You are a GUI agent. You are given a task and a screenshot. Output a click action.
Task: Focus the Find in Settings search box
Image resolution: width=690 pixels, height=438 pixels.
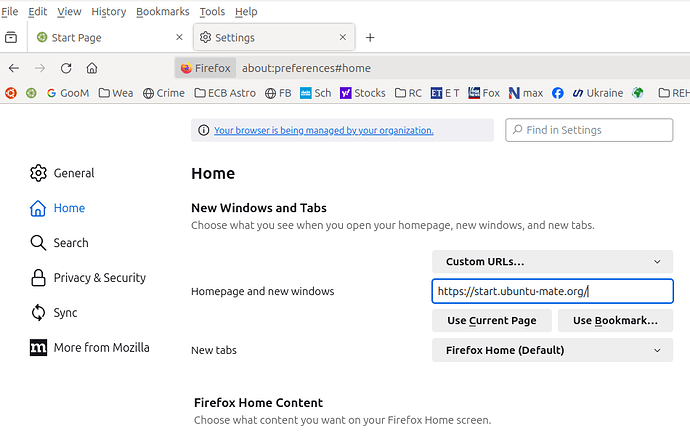click(x=589, y=130)
